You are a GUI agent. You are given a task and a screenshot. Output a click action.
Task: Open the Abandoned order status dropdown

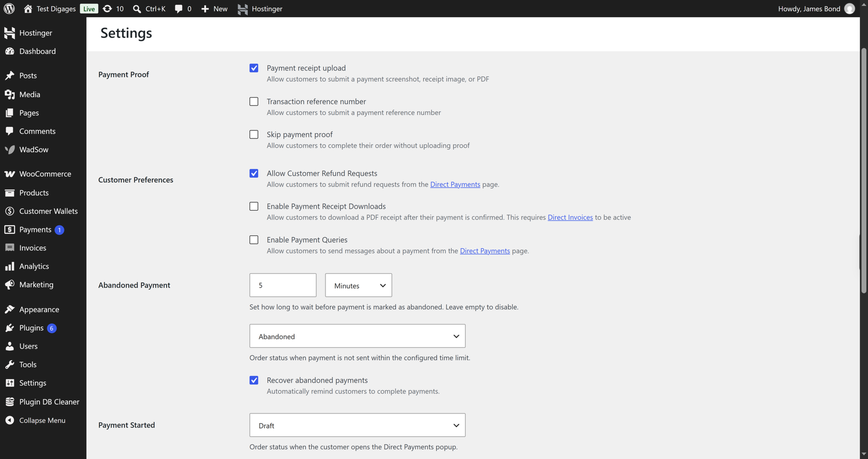(358, 336)
